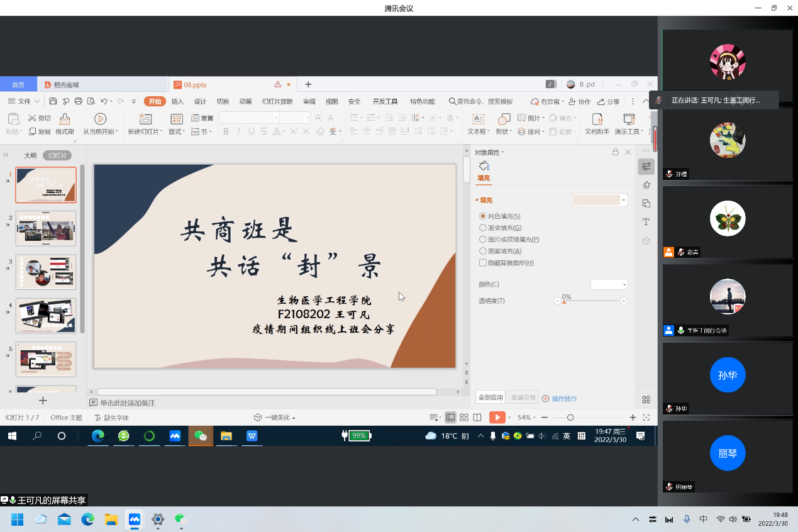Viewport: 798px width, 532px height.
Task: Insert a text box via 文本框 icon
Action: (478, 119)
